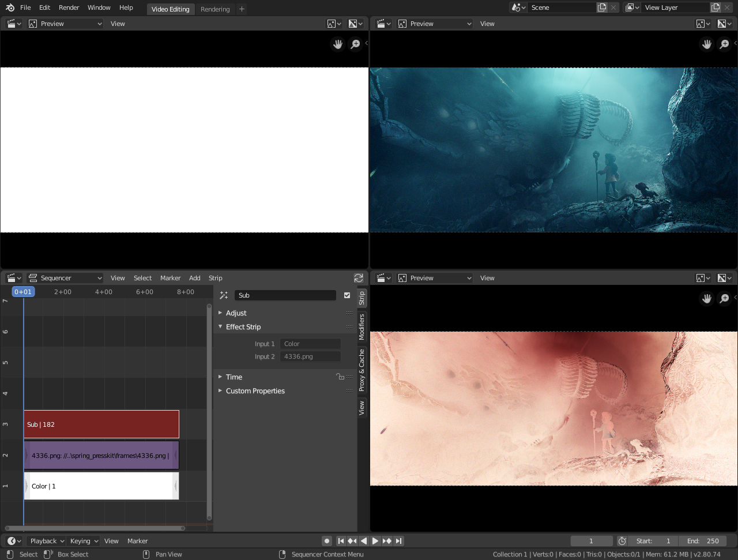Select the pan hand icon in the bottom preview
This screenshot has height=560, width=738.
click(706, 298)
